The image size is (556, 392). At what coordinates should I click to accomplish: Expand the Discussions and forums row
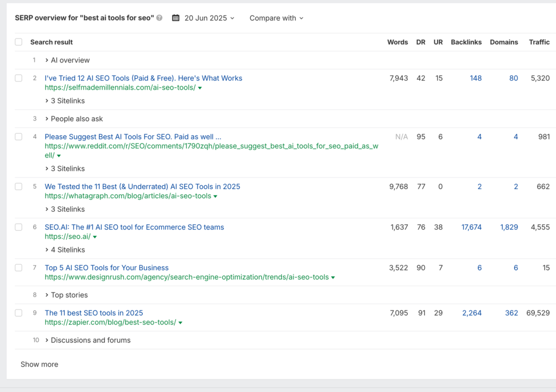87,340
